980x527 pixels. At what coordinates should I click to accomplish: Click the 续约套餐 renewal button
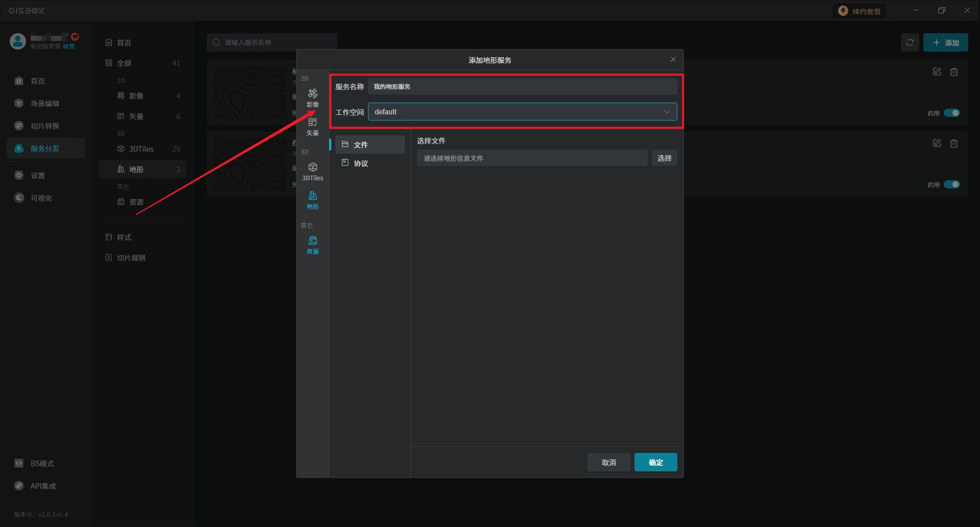tap(860, 11)
